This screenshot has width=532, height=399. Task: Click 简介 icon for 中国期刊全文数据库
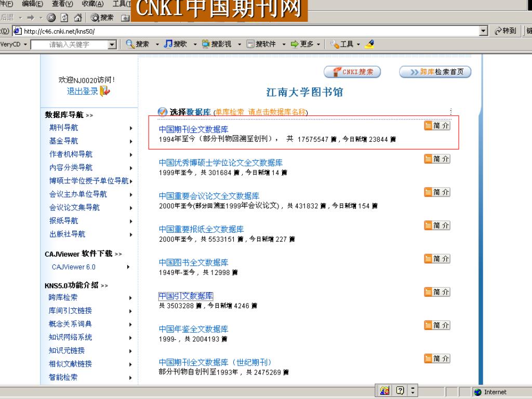click(437, 126)
